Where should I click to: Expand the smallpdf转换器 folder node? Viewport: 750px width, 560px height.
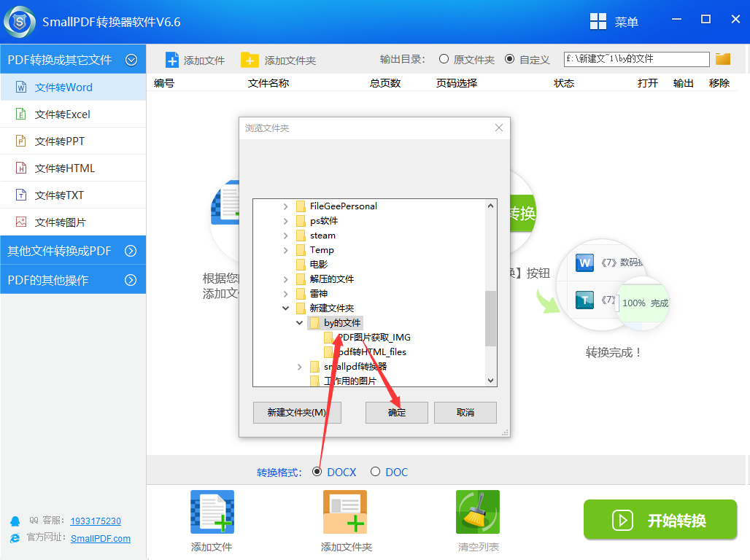tap(299, 367)
